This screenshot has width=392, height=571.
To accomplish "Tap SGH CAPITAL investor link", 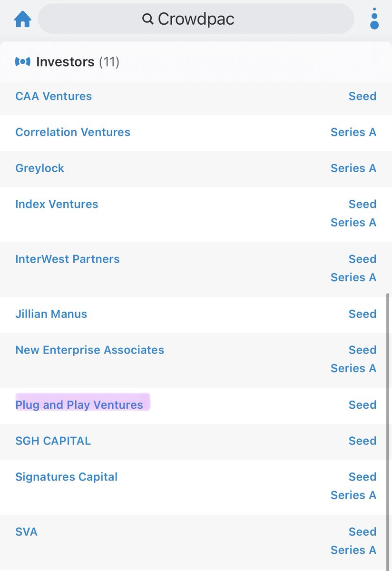I will tap(53, 441).
